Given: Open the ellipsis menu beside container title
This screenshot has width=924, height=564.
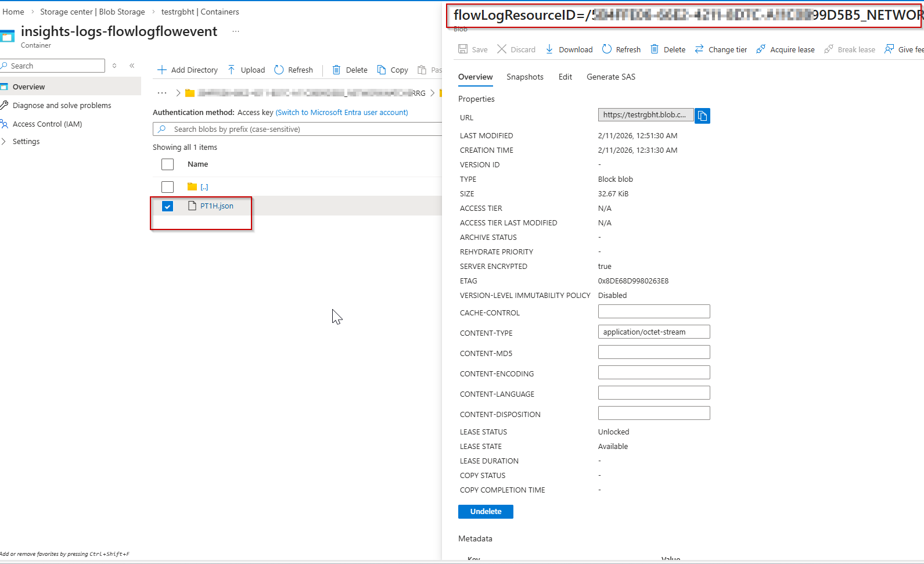Looking at the screenshot, I should 236,31.
